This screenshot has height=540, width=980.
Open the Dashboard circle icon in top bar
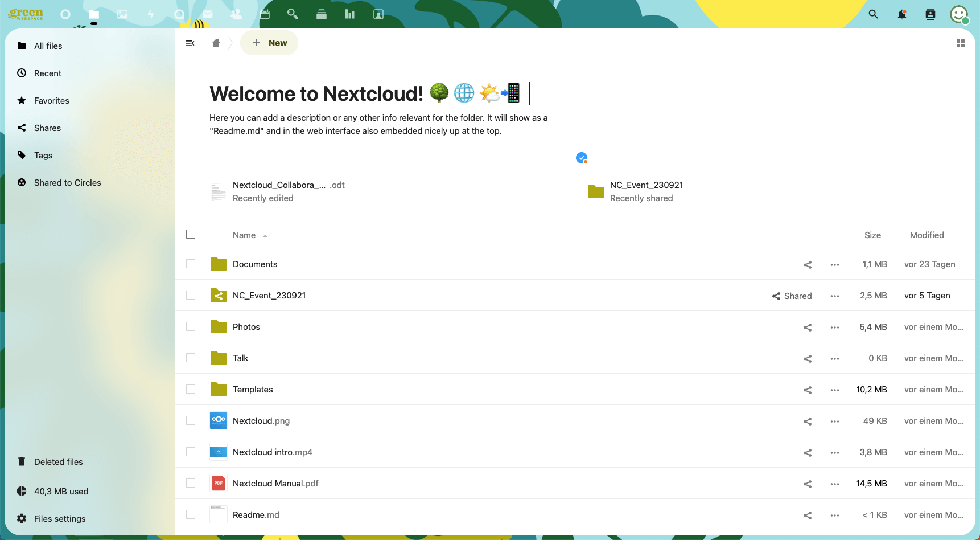tap(65, 14)
